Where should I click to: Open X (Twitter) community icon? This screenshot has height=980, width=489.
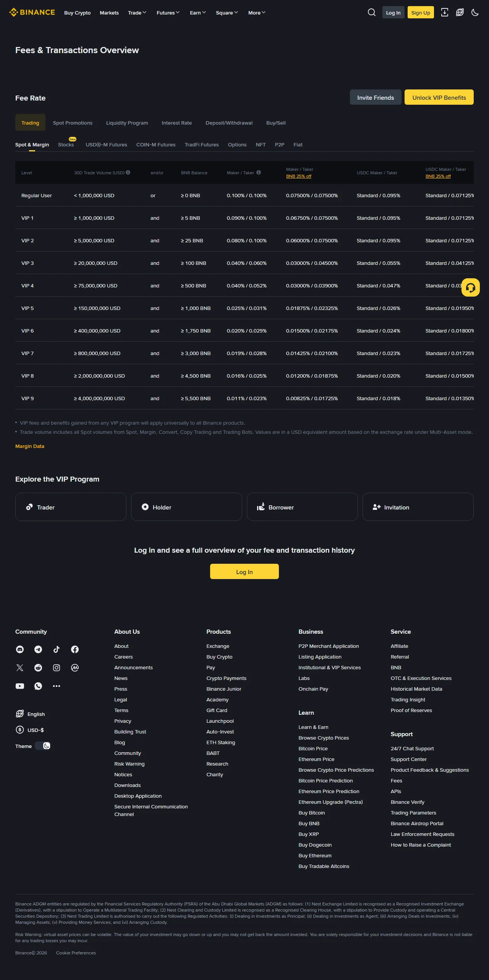(20, 668)
